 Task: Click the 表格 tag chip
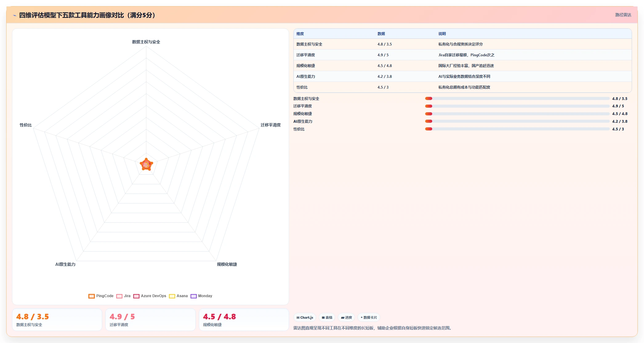pos(327,317)
